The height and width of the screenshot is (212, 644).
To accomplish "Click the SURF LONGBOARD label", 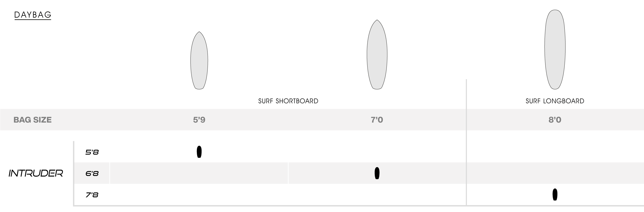I will point(555,101).
